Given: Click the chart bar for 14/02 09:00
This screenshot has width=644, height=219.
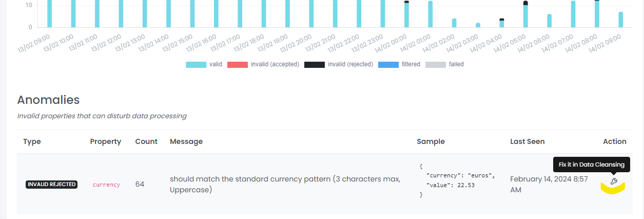Looking at the screenshot, I should coord(620,20).
